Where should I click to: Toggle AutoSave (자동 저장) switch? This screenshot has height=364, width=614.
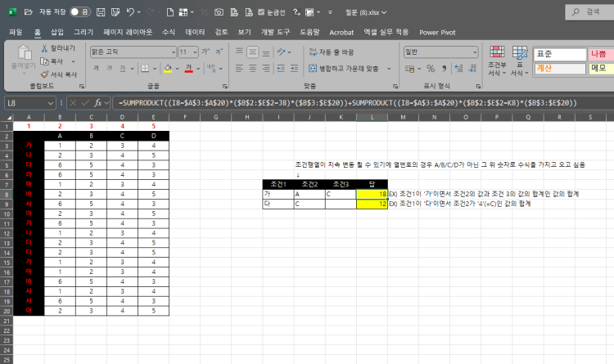click(80, 12)
